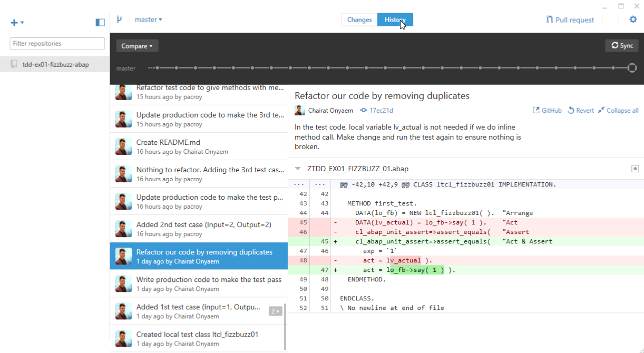Open the settings gear menu

[x=633, y=19]
